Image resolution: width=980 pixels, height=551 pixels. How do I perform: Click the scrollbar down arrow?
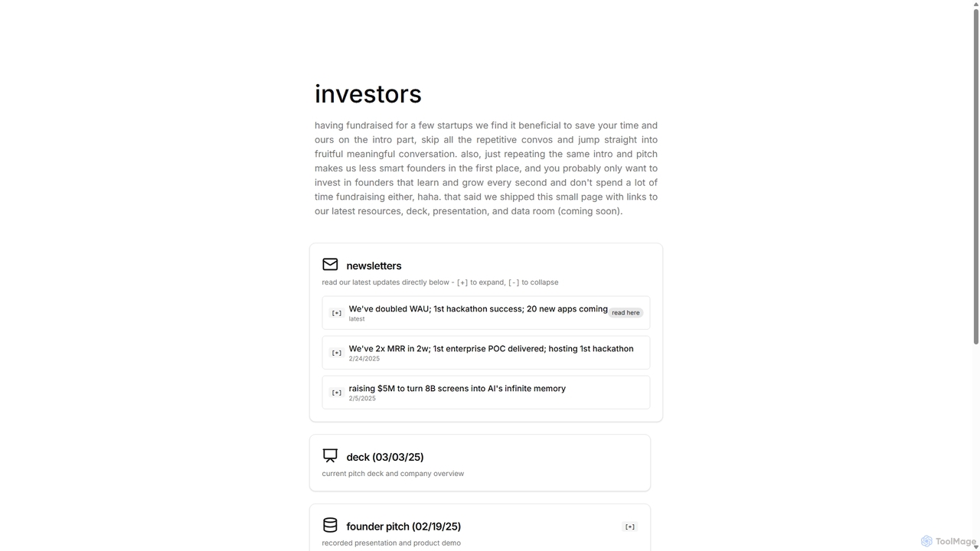coord(975,546)
